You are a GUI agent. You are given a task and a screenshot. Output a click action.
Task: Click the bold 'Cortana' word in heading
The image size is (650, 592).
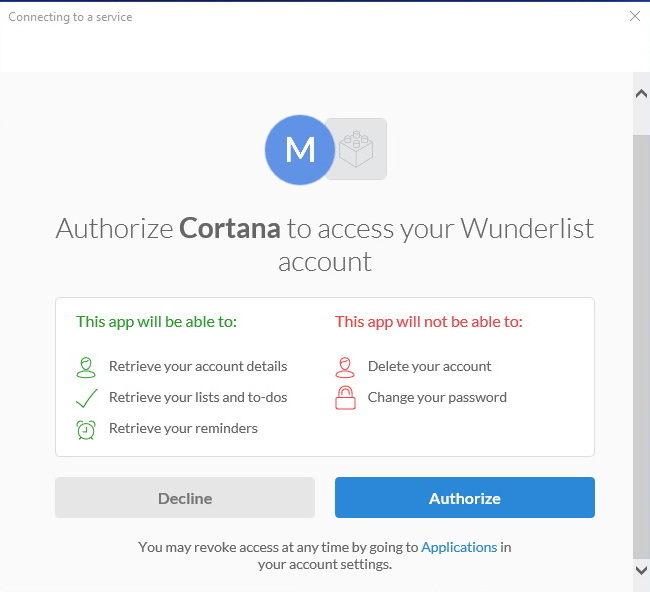[x=230, y=228]
